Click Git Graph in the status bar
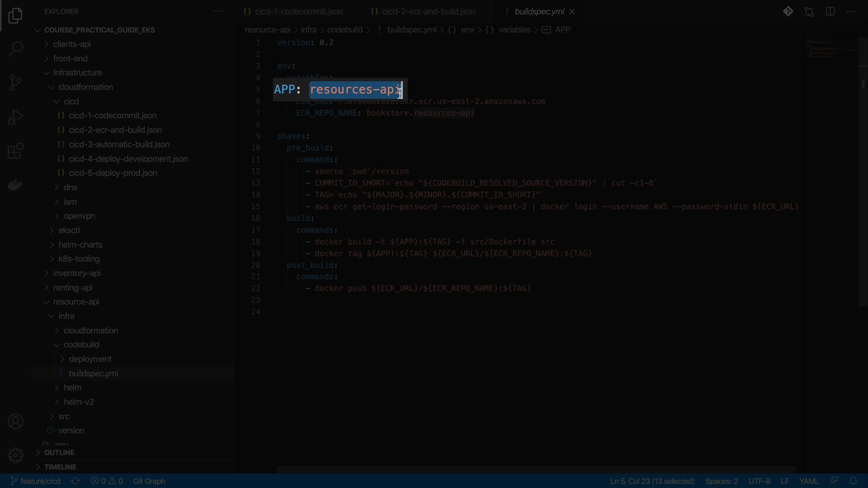 tap(149, 481)
